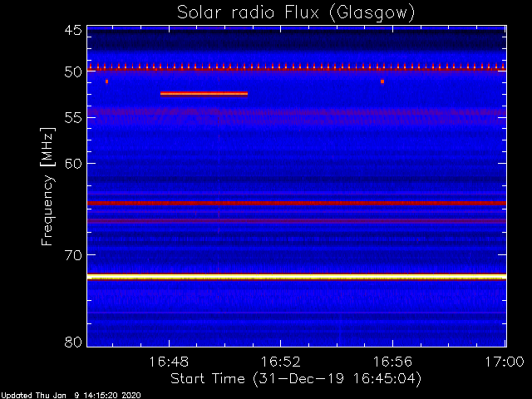Click the bright yellow-white band near 72 MHz
Screen dimensions: 532x399
[x=297, y=277]
